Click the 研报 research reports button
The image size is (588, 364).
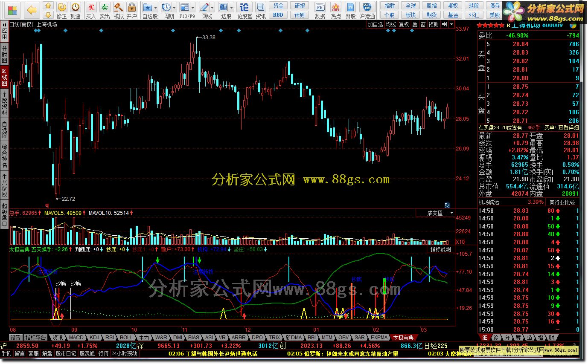click(300, 6)
